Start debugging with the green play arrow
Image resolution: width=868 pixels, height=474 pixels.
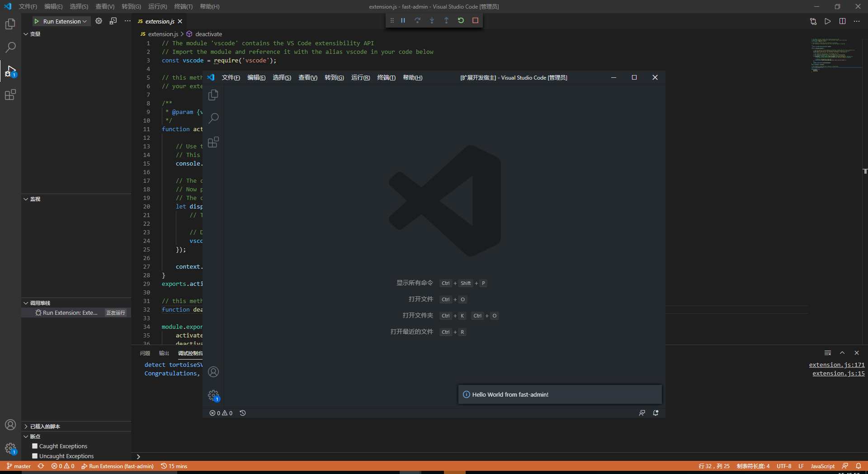click(37, 21)
